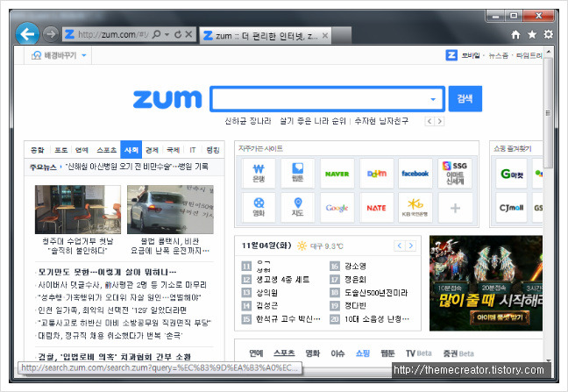
Task: Open the NAVER site shortcut
Action: 337,173
